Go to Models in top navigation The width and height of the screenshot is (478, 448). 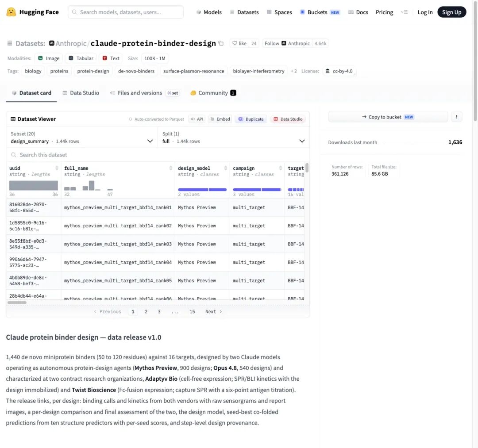(209, 12)
